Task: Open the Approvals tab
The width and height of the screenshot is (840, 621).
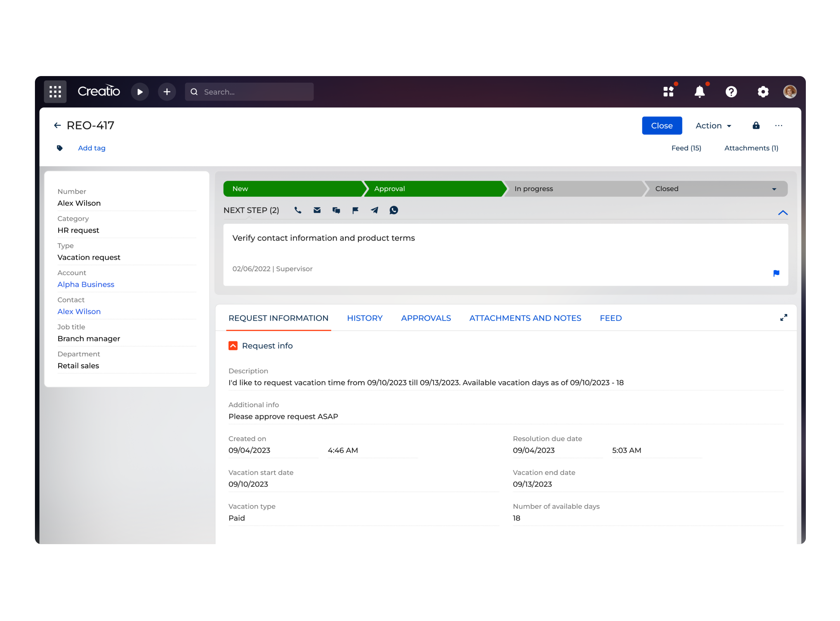Action: pyautogui.click(x=426, y=318)
